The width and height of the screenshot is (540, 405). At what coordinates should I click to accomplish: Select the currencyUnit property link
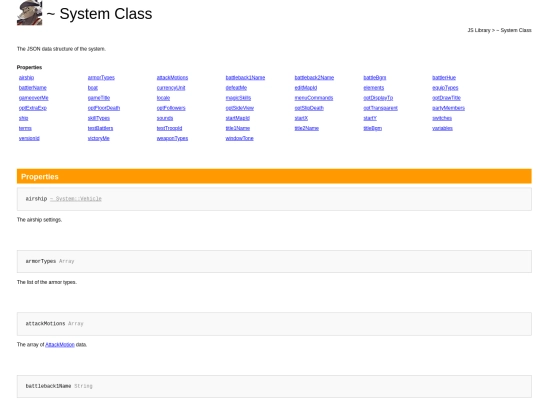pos(171,88)
